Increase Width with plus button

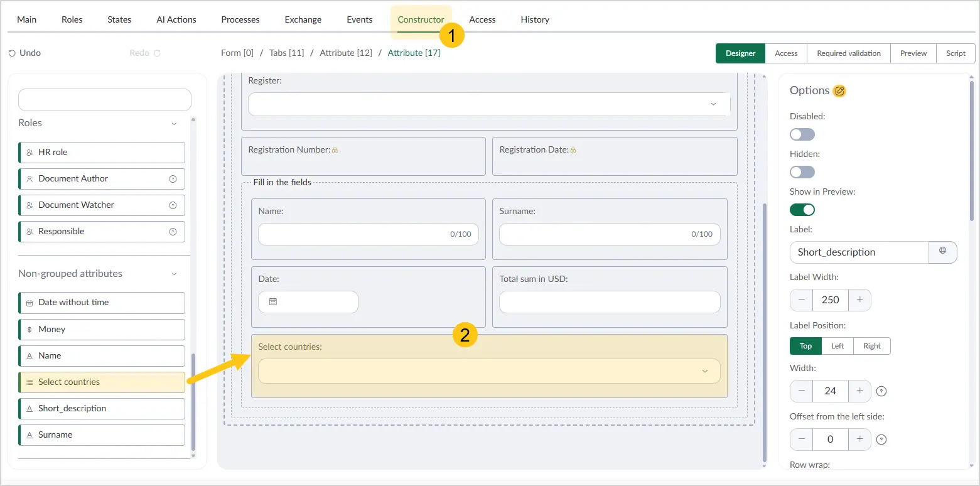(859, 391)
